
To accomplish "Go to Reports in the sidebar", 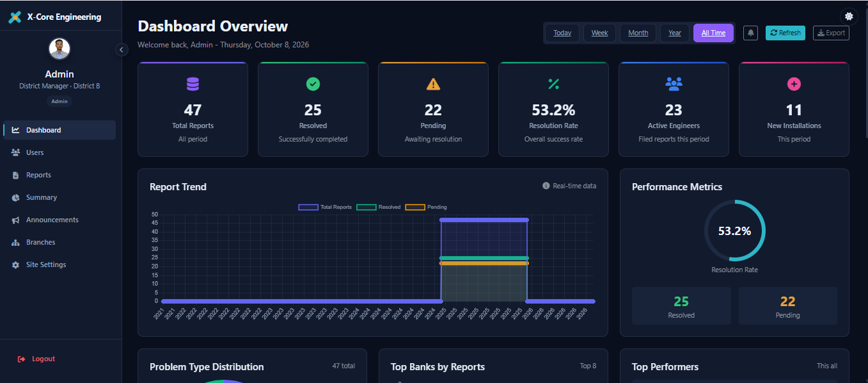I will click(59, 175).
